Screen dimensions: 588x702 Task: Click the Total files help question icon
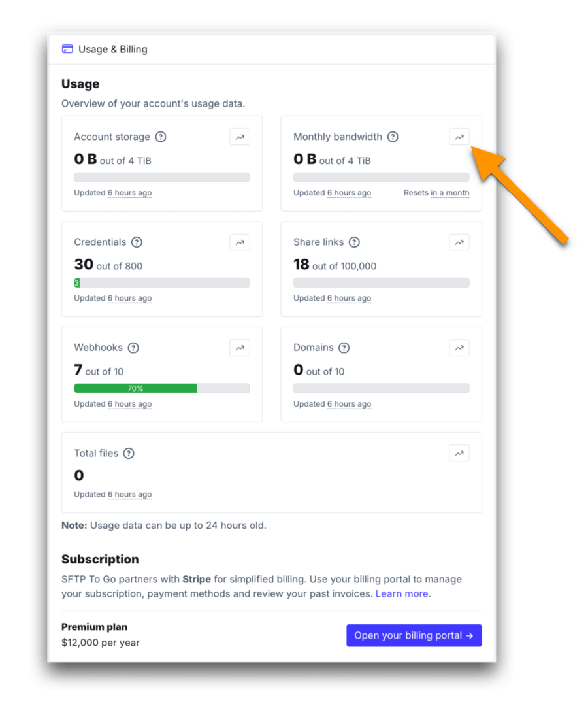(129, 453)
